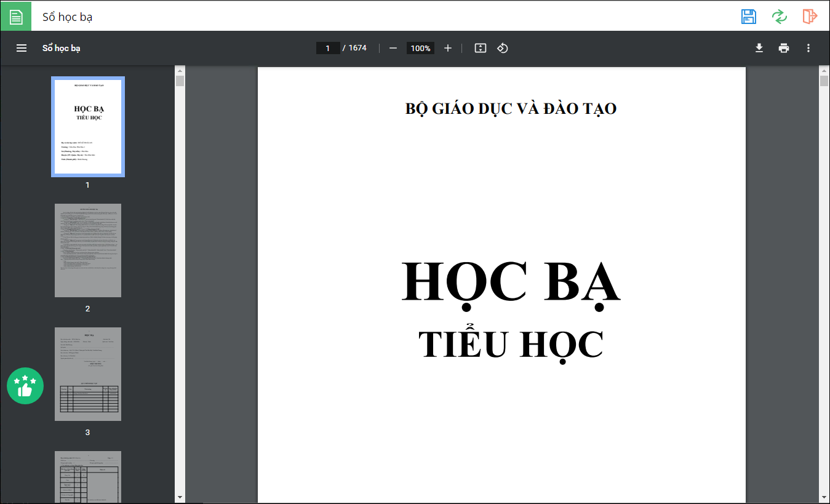Click the document scrollbar up arrow
830x504 pixels.
824,71
